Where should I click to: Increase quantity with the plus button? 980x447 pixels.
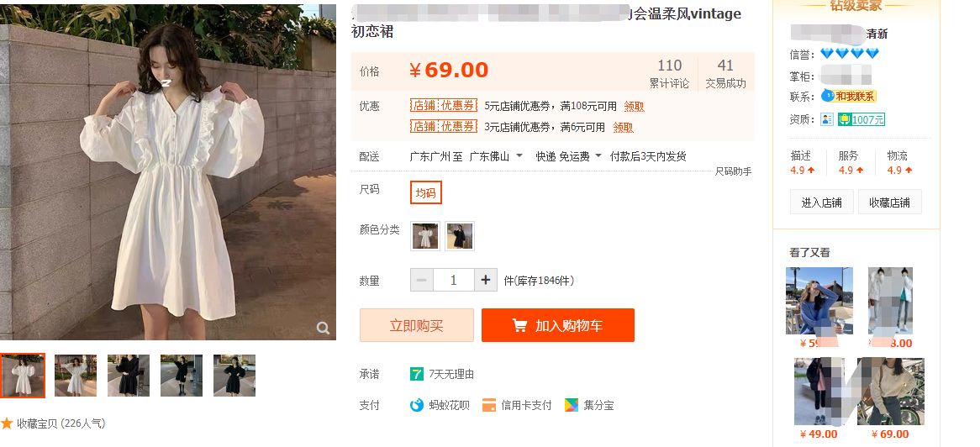click(486, 280)
